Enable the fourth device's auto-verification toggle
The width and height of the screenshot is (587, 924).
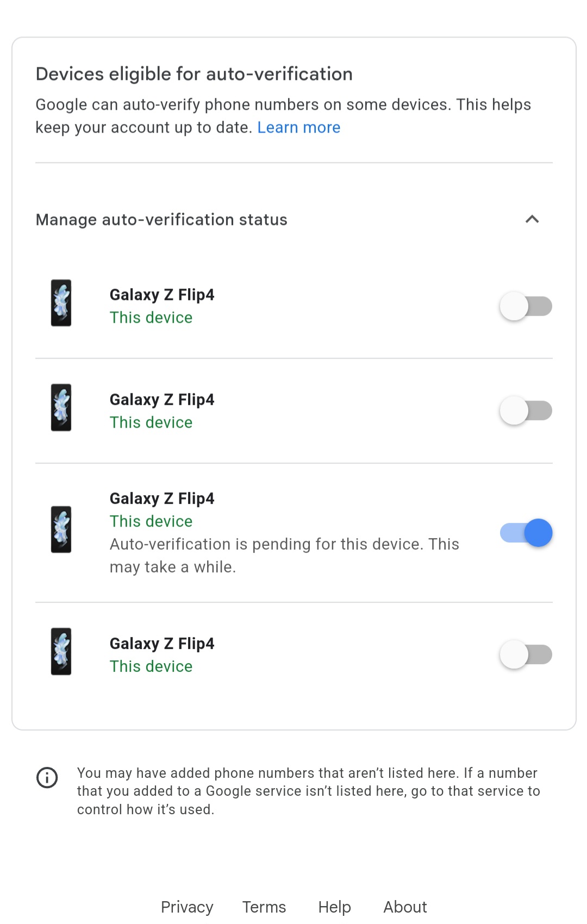pos(525,654)
